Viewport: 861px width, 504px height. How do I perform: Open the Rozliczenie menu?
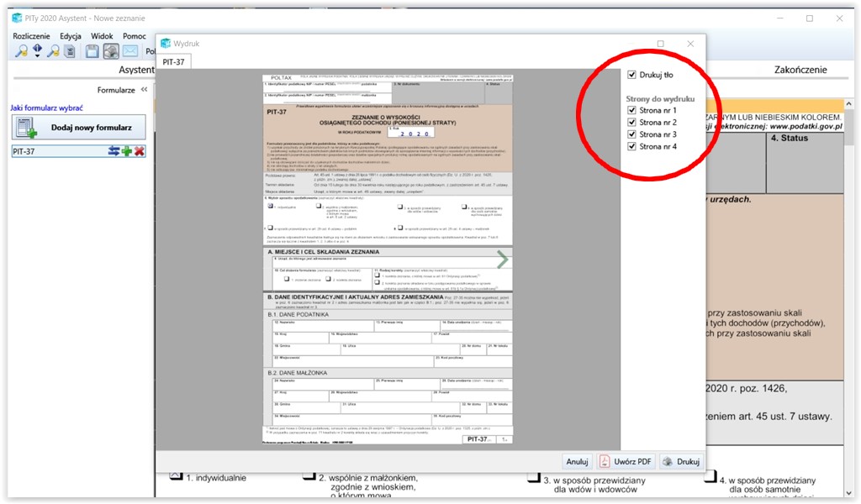click(x=31, y=36)
